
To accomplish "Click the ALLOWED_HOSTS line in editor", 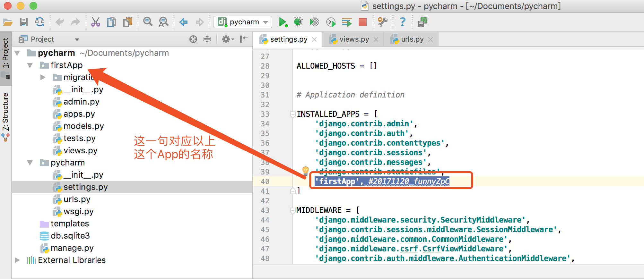I will click(336, 66).
